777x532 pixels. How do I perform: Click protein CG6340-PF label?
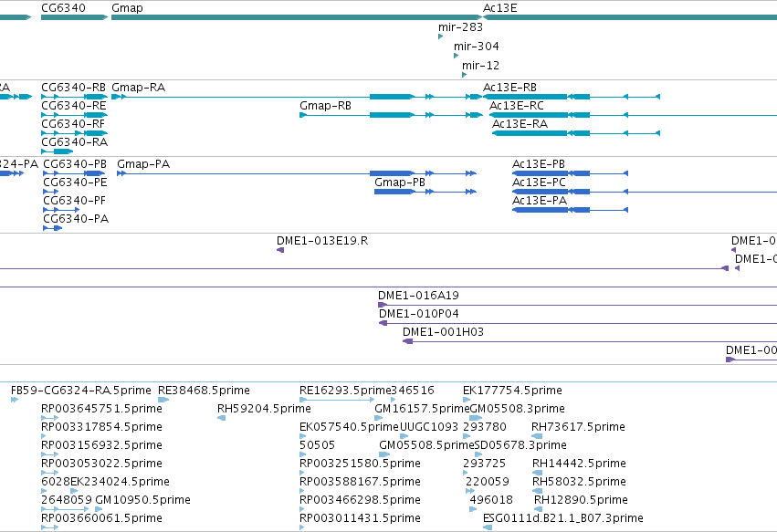74,201
